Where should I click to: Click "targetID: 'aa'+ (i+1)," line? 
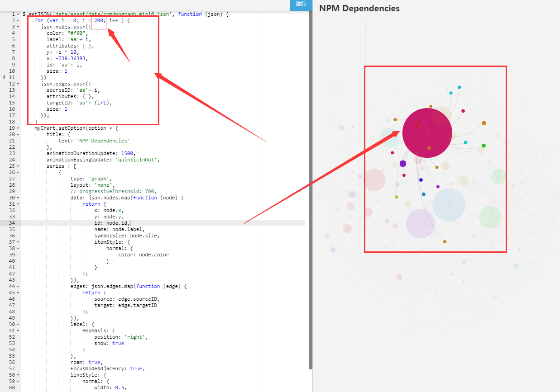(79, 103)
